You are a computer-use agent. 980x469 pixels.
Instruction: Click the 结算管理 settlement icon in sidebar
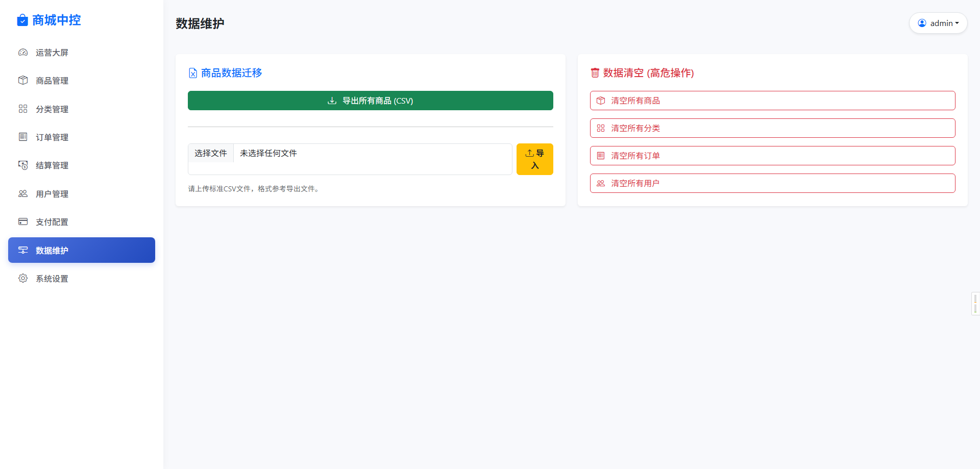(23, 165)
